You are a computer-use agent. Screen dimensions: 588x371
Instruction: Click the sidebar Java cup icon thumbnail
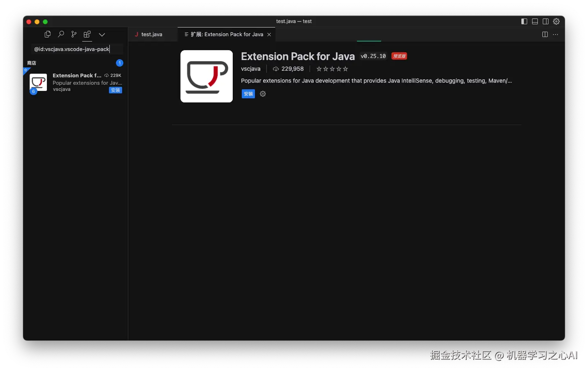[38, 82]
